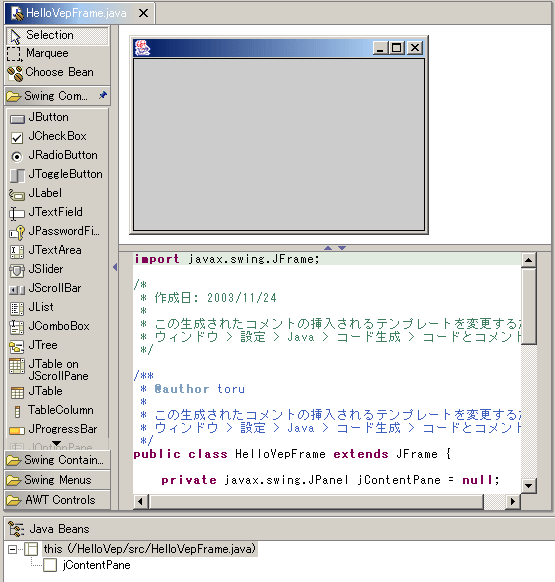Open the AWT Controls palette drawer
This screenshot has height=582, width=555.
click(x=58, y=500)
